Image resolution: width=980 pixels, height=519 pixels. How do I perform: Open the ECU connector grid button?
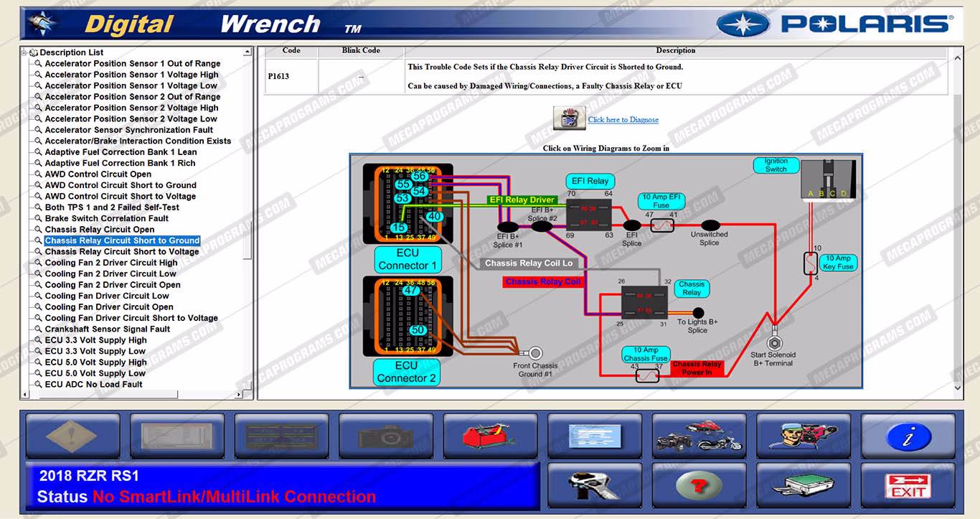(x=281, y=436)
